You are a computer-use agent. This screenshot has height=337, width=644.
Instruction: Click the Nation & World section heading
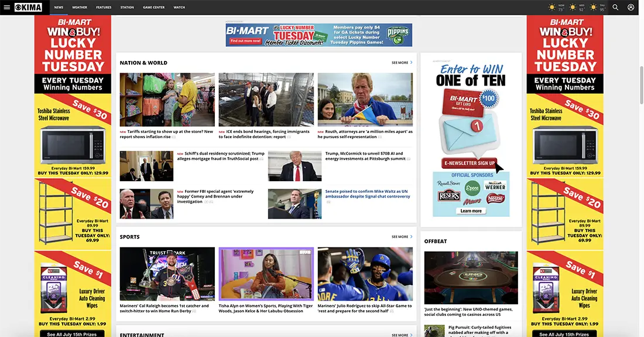click(x=143, y=63)
